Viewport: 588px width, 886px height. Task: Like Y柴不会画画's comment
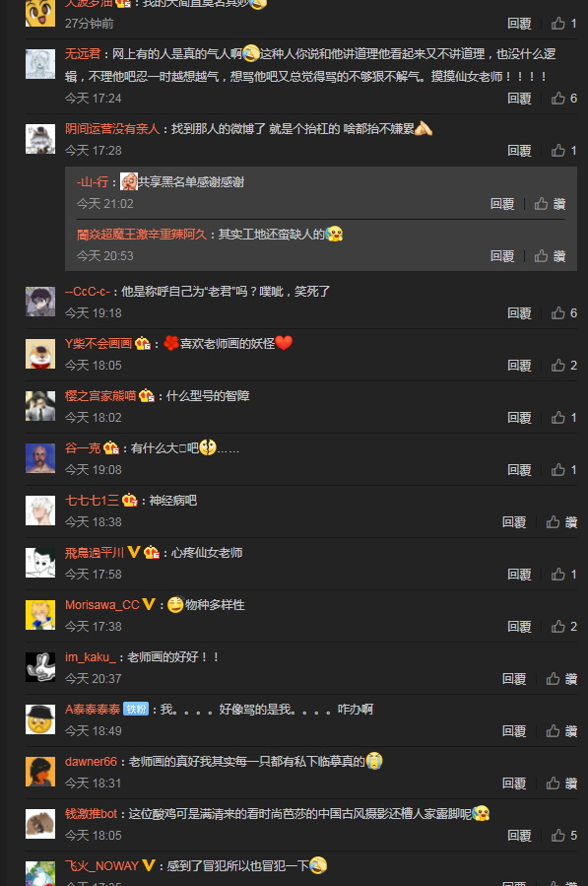point(563,365)
